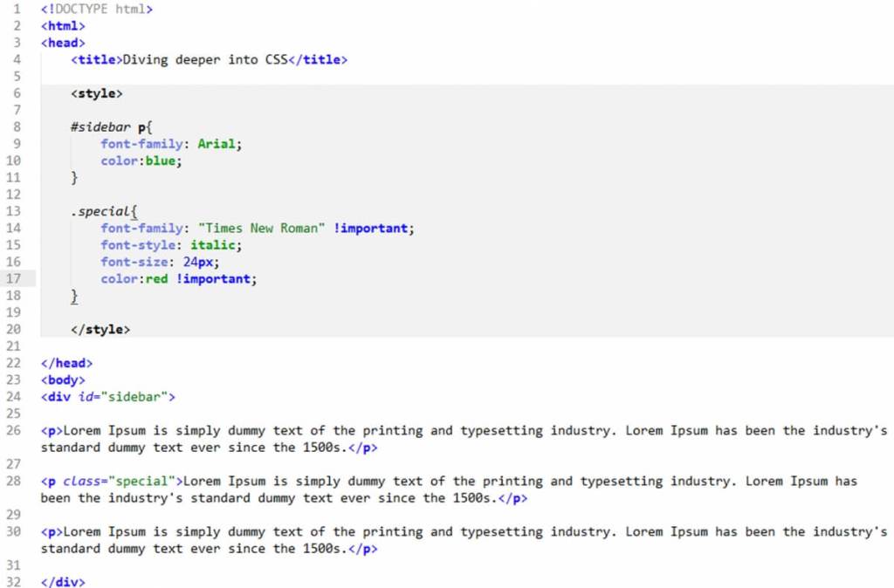894x588 pixels.
Task: Click line number 32 in the gutter
Action: (x=14, y=582)
